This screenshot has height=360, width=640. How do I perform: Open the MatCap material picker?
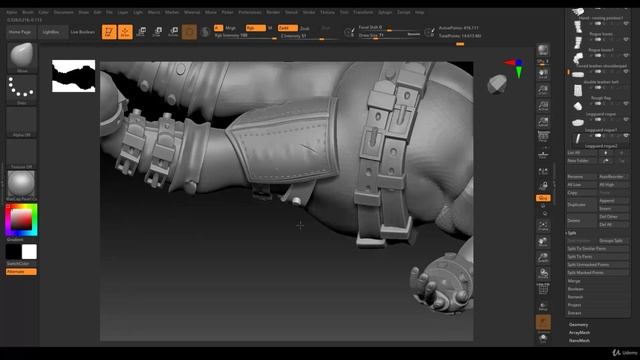pos(22,185)
